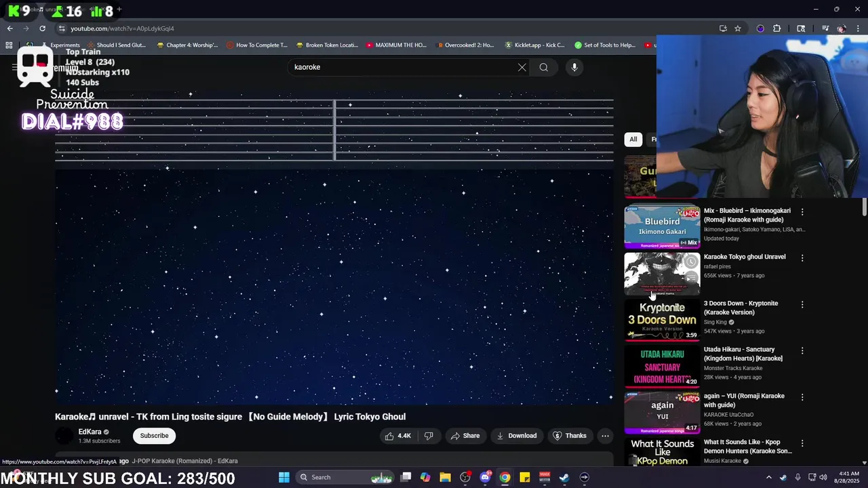
Task: Click the Download button
Action: pos(517,436)
